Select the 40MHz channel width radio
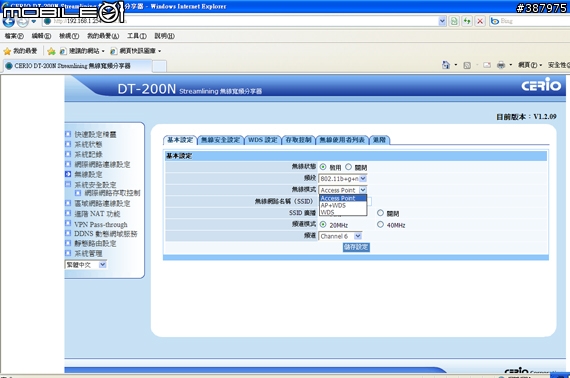The width and height of the screenshot is (570, 378). click(x=380, y=224)
